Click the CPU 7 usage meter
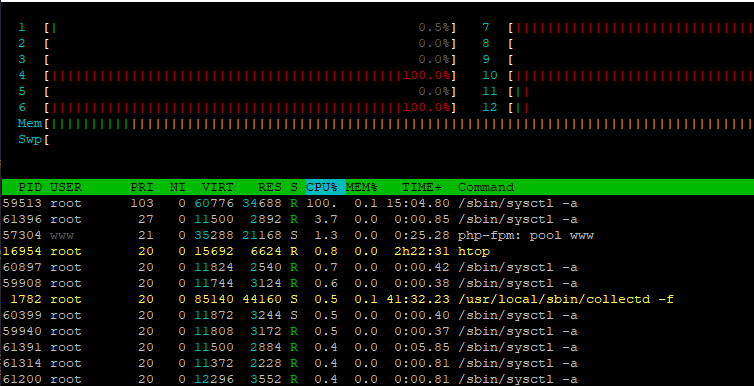 tap(618, 27)
